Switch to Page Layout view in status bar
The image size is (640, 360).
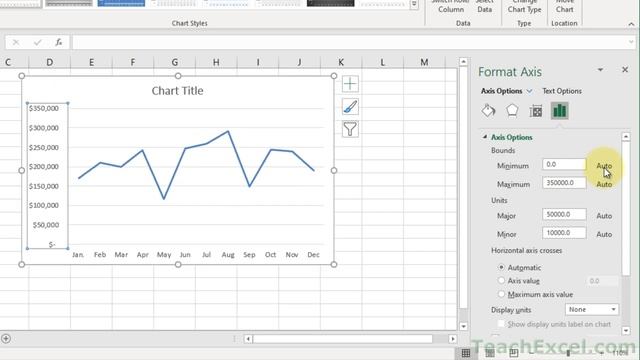tap(490, 353)
